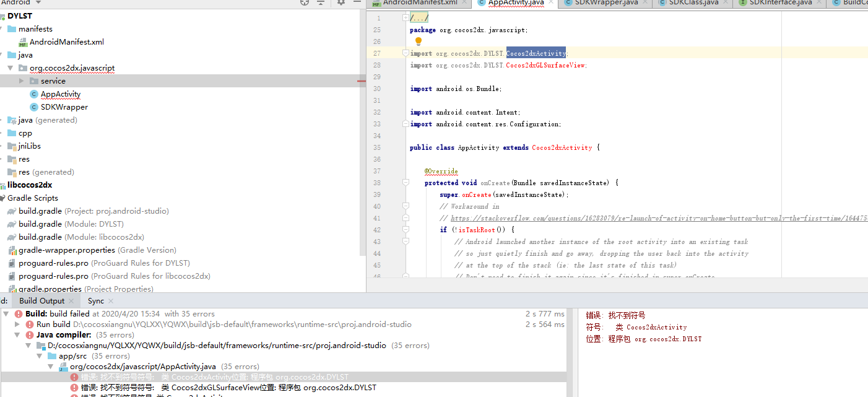The width and height of the screenshot is (868, 397).
Task: Click the red error stripe mark beside the service row
Action: (362, 81)
